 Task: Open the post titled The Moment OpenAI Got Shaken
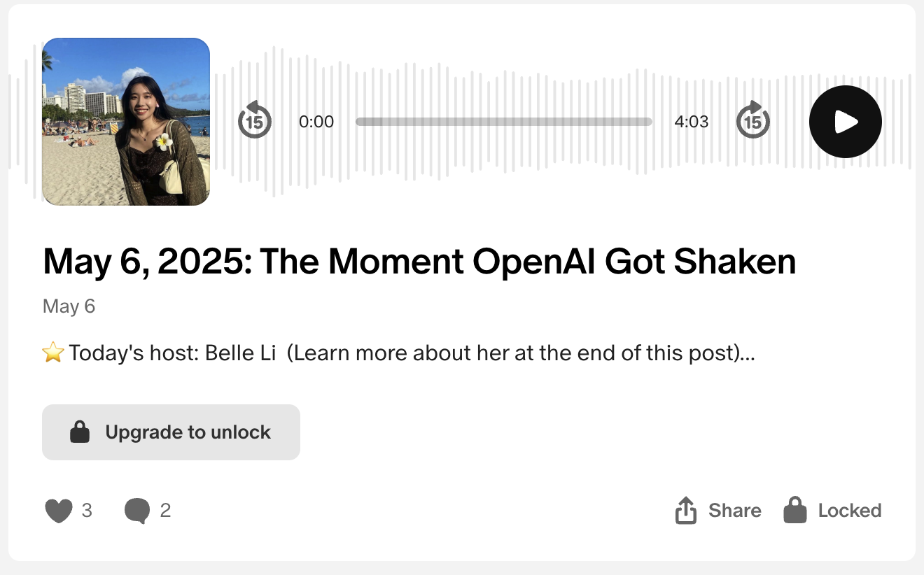419,262
